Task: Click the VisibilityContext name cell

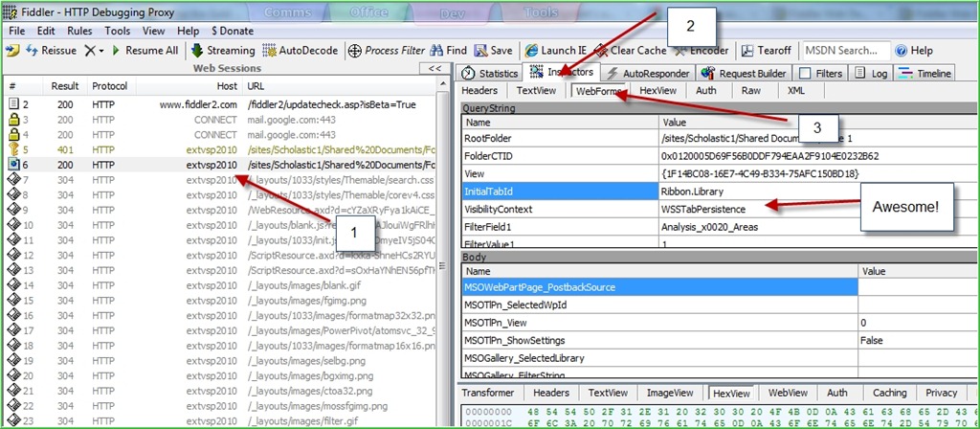Action: [x=560, y=209]
